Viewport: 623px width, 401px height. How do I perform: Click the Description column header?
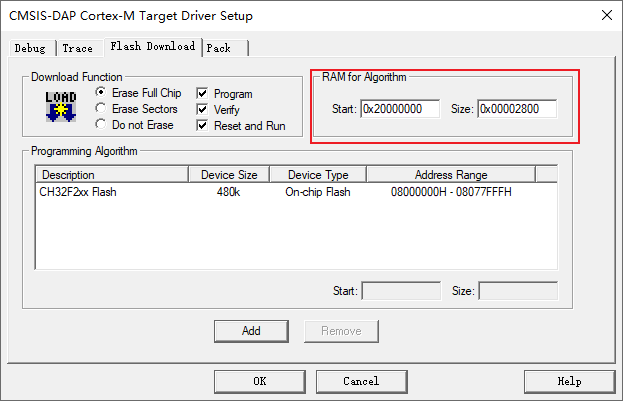point(110,175)
